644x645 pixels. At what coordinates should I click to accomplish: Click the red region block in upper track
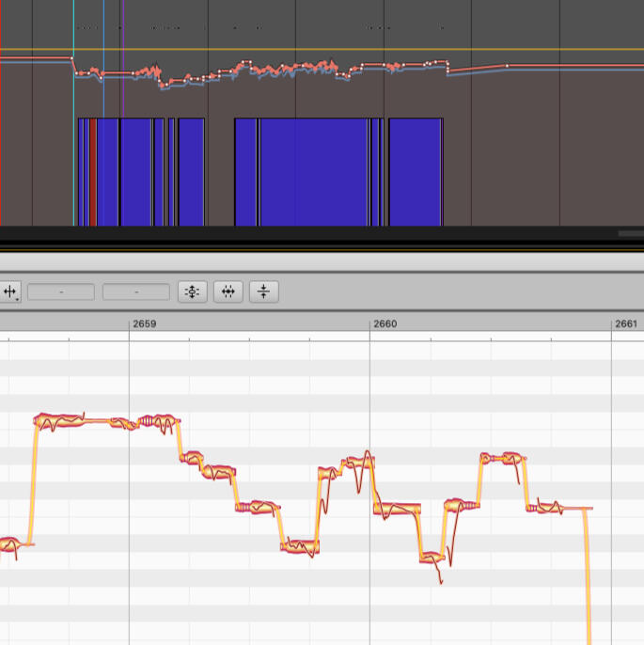pyautogui.click(x=93, y=171)
